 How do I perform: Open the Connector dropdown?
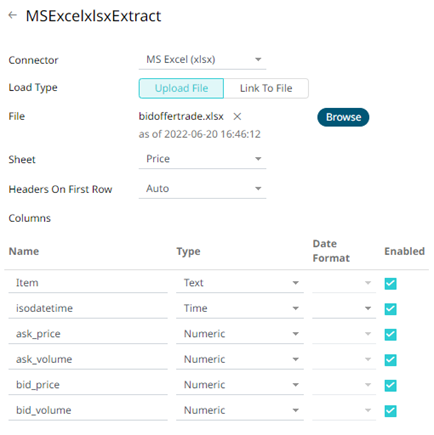tap(202, 60)
